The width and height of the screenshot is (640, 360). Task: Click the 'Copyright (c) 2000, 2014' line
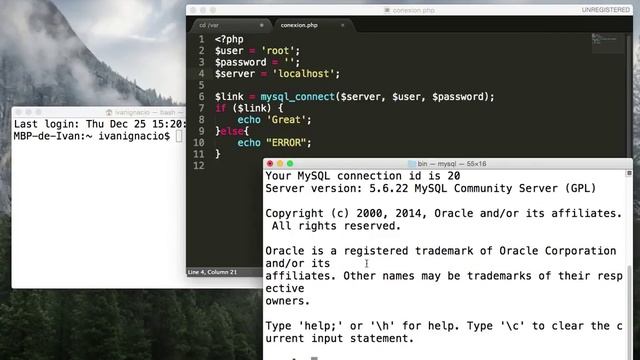(x=444, y=213)
